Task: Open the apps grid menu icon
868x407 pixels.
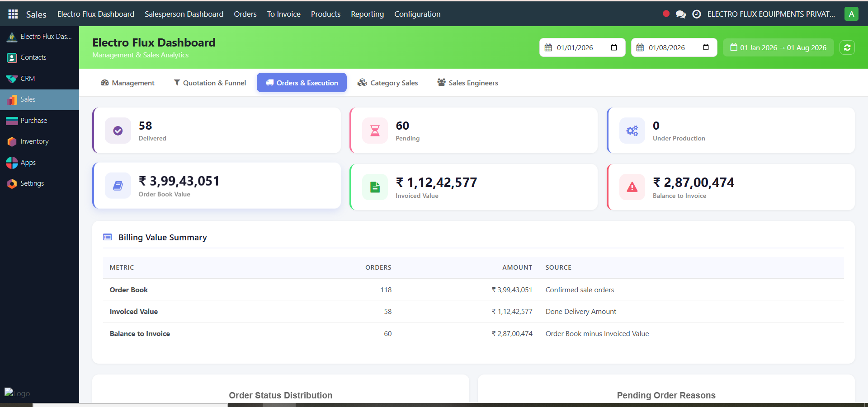Action: [13, 14]
